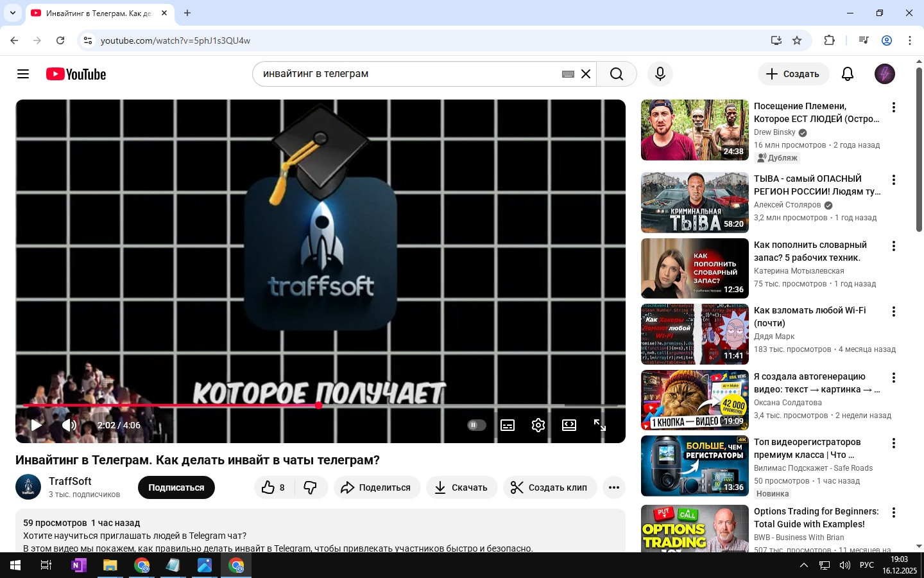The image size is (924, 578).
Task: Open menu for словарный запас video
Action: pos(893,246)
